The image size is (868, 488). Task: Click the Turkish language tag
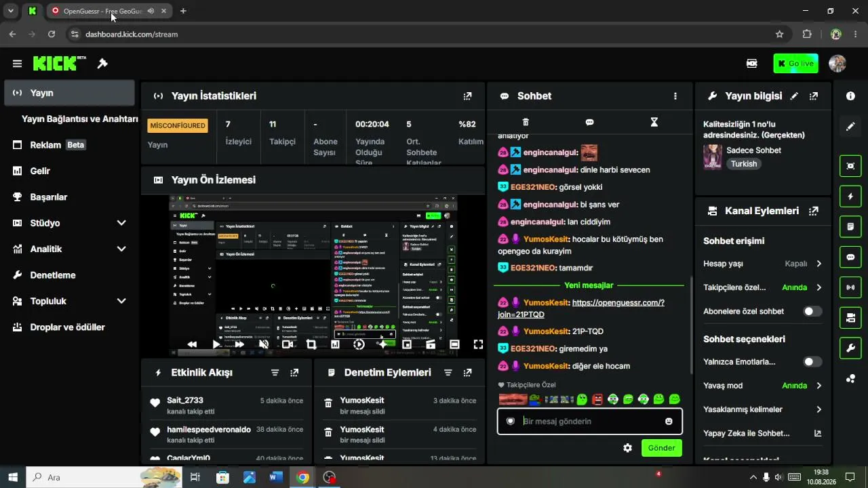click(744, 164)
